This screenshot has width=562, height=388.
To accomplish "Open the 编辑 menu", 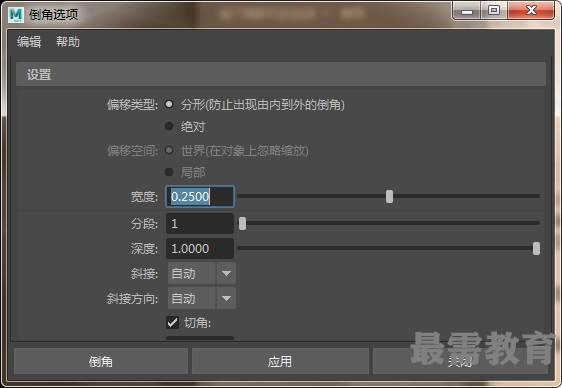I will click(x=29, y=42).
